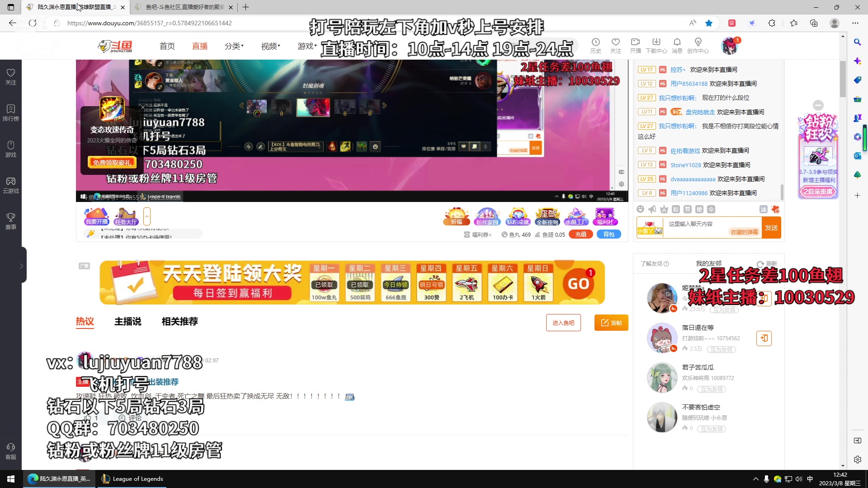This screenshot has height=488, width=868.
Task: Click the 发送 send button
Action: pyautogui.click(x=771, y=228)
